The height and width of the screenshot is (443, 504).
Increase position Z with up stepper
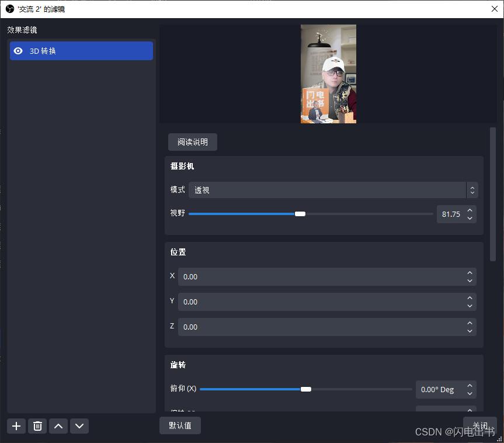click(x=470, y=323)
